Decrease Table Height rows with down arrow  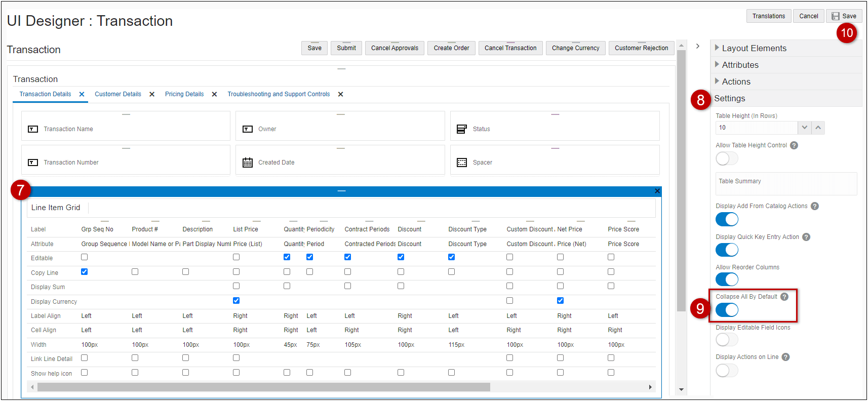point(805,128)
